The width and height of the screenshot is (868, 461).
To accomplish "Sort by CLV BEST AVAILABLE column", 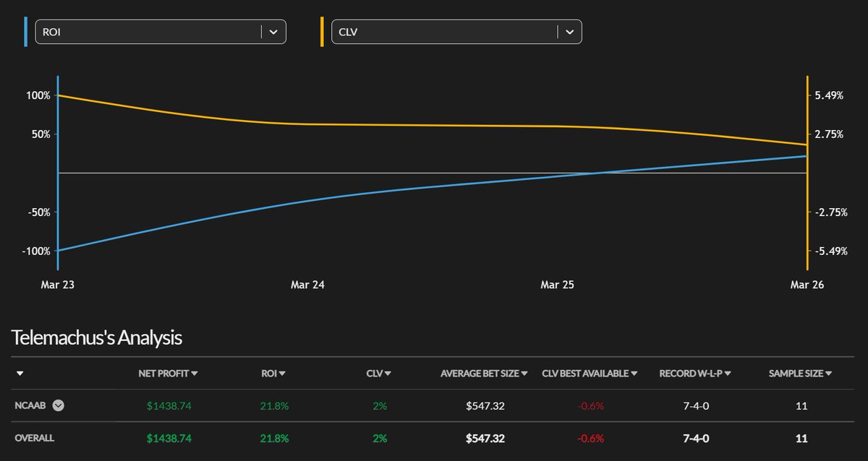I will [x=590, y=374].
